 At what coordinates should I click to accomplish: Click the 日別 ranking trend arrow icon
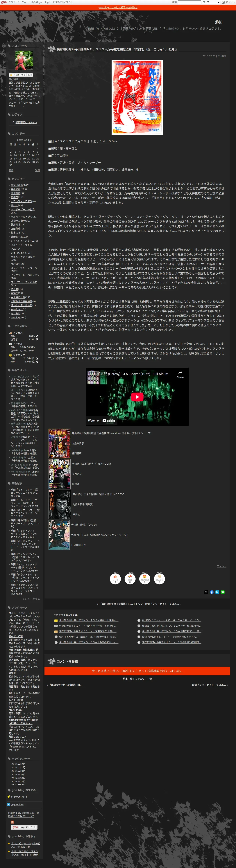point(37,359)
